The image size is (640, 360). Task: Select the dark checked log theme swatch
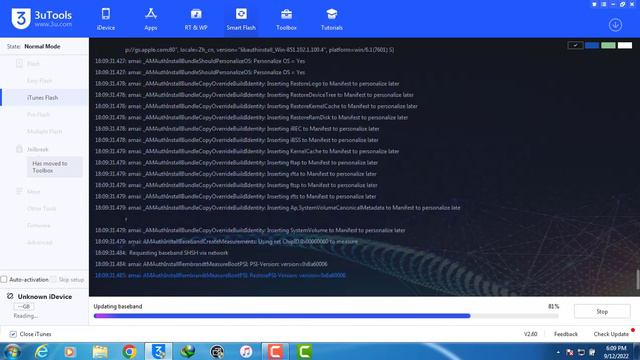click(x=575, y=45)
